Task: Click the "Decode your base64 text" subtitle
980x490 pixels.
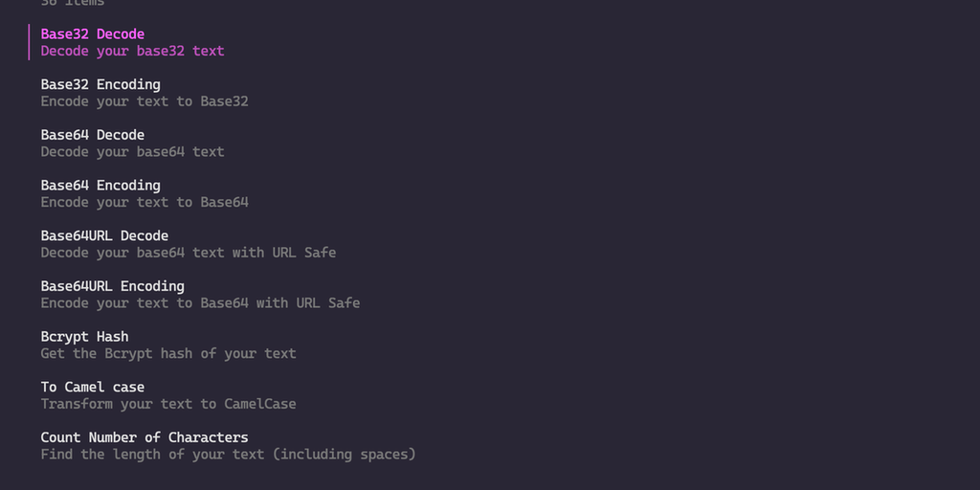Action: pos(132,151)
